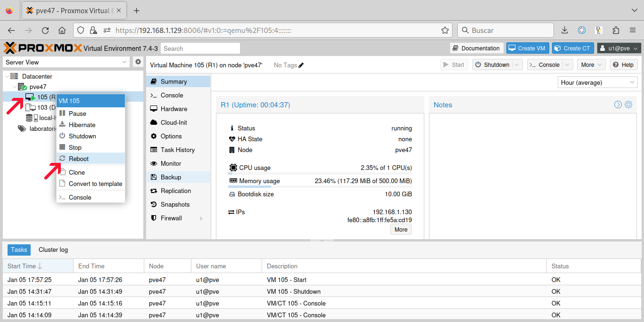Open the u1@pve user menu
The image size is (644, 322).
(619, 48)
